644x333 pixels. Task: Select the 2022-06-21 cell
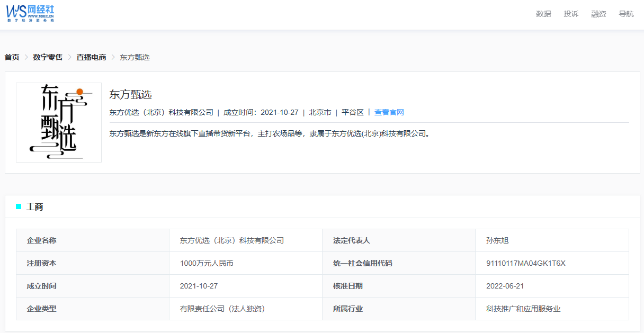point(552,286)
